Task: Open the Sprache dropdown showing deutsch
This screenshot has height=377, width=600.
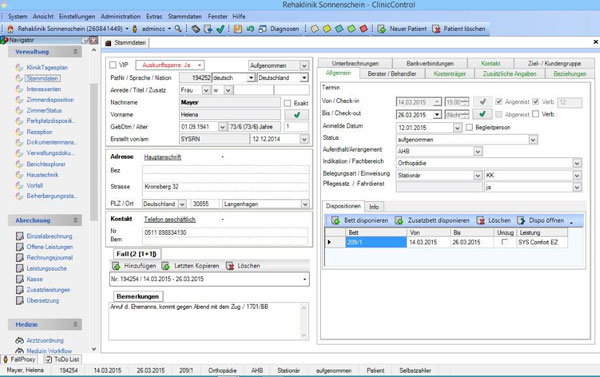Action: pyautogui.click(x=251, y=78)
